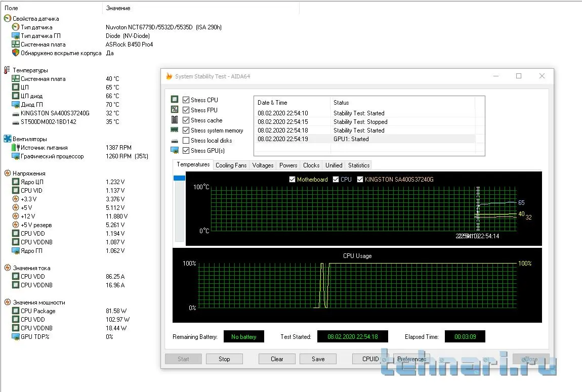
Task: Switch to the Temperatures tab
Action: click(x=193, y=164)
